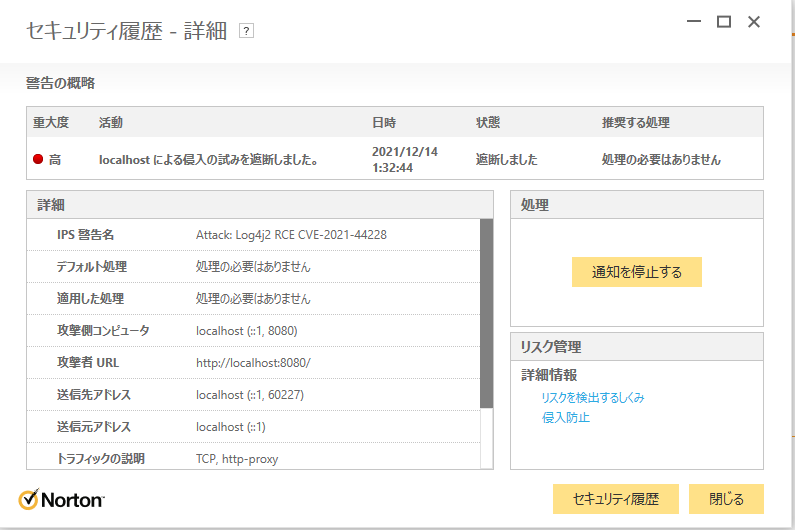This screenshot has height=530, width=795.
Task: Select the トラフィックの説明 row
Action: click(254, 458)
